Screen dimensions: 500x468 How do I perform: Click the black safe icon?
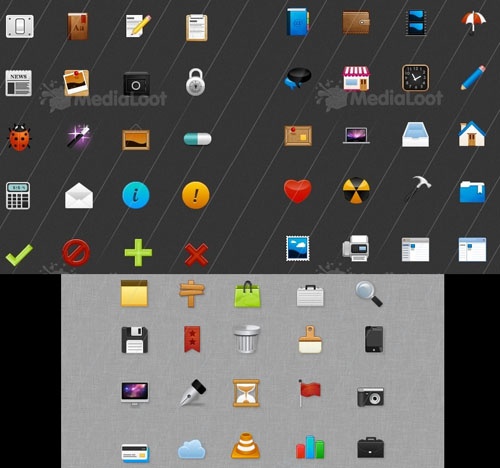136,84
